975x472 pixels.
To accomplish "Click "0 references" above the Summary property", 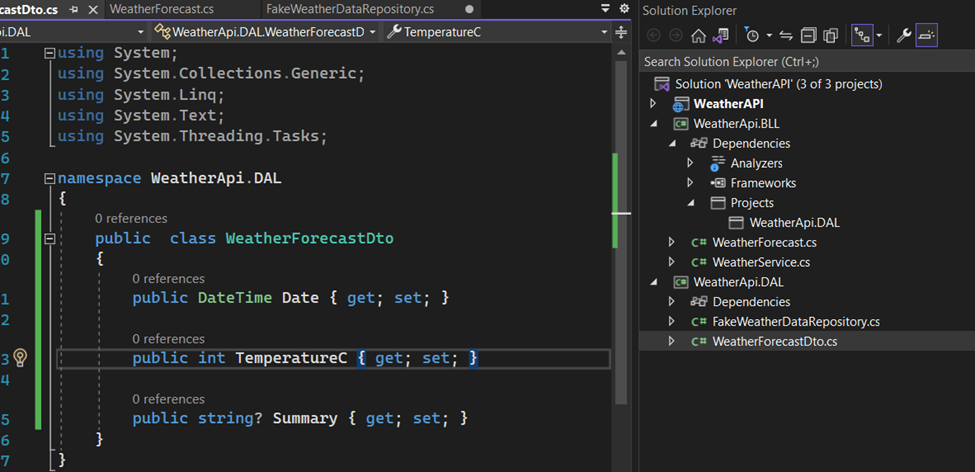I will (x=169, y=399).
